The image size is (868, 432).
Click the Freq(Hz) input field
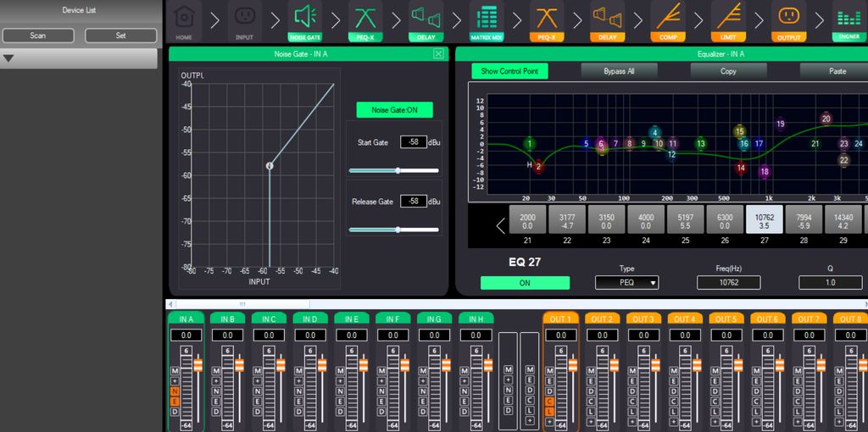coord(728,283)
